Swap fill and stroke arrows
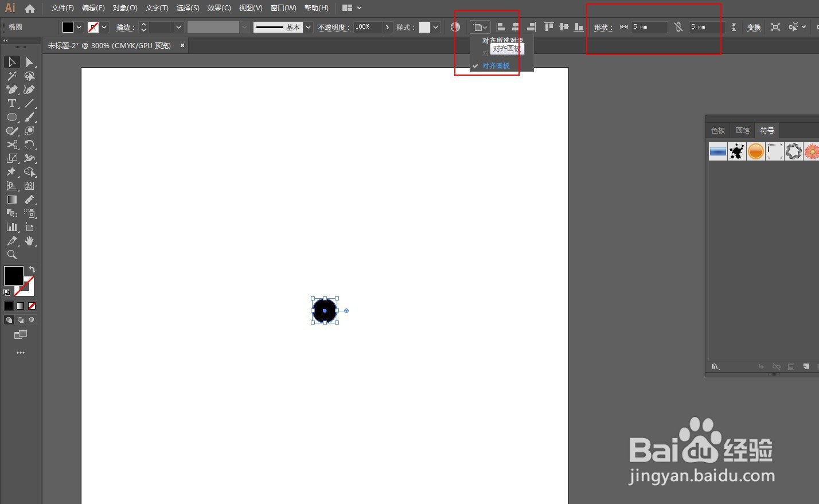 32,269
